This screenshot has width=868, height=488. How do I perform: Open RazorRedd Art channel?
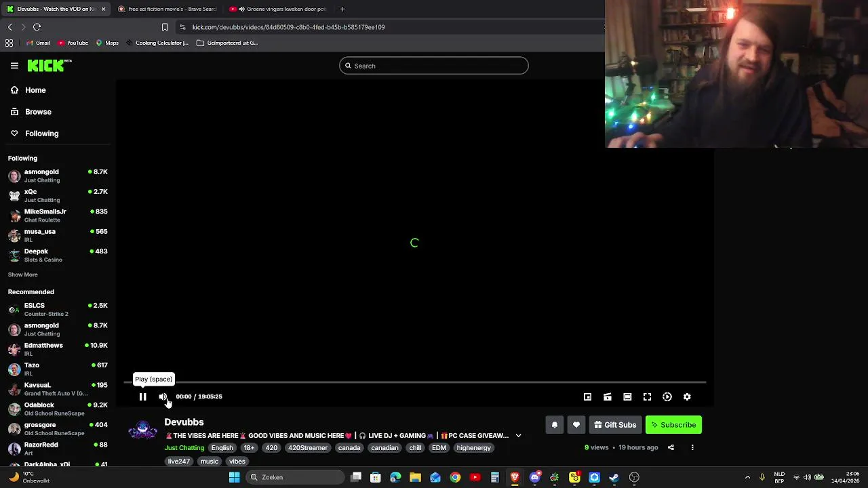point(58,448)
